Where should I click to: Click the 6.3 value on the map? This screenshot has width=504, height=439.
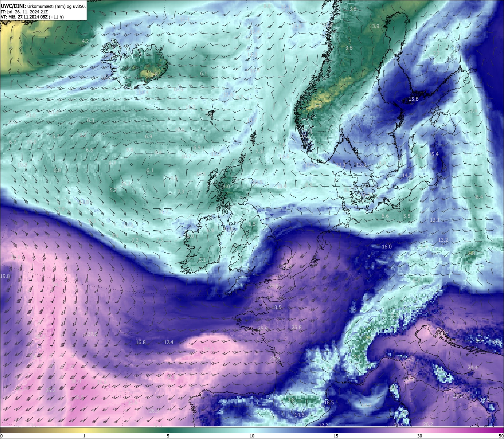point(91,120)
